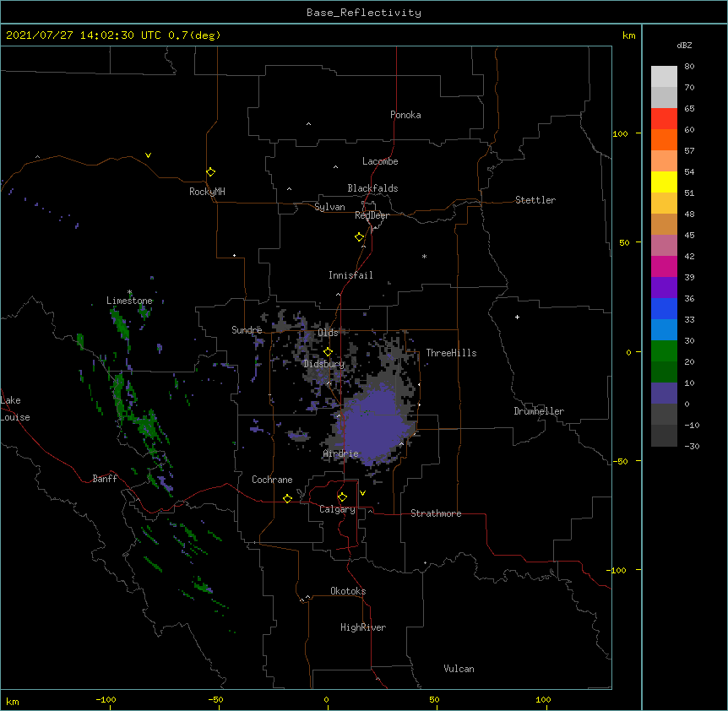Click the Drumheller label
Screen dimensions: 728x711
tap(539, 411)
